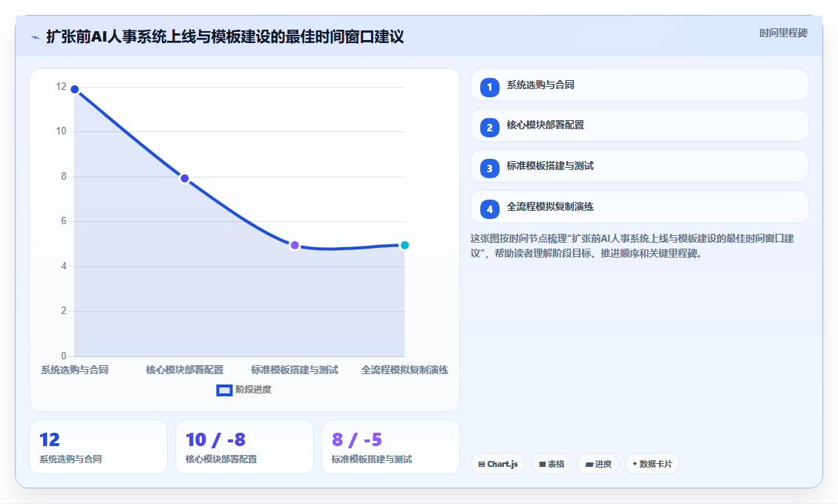Open the data card showing 10 / -8
The width and height of the screenshot is (838, 504).
click(244, 447)
